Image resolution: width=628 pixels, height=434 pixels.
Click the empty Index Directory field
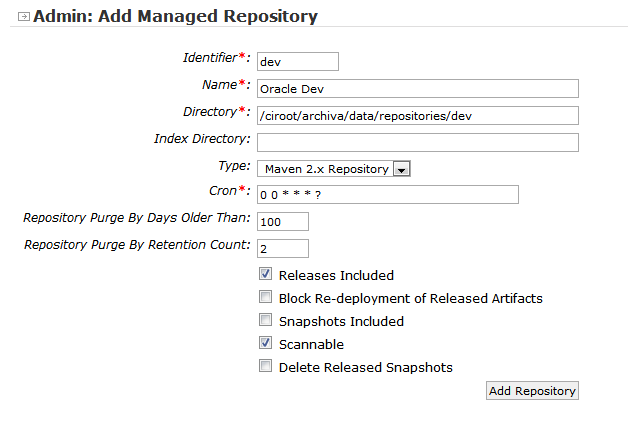[417, 142]
